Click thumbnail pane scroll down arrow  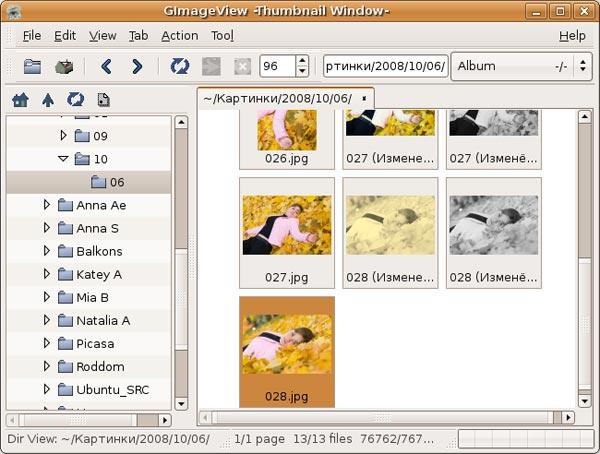584,401
